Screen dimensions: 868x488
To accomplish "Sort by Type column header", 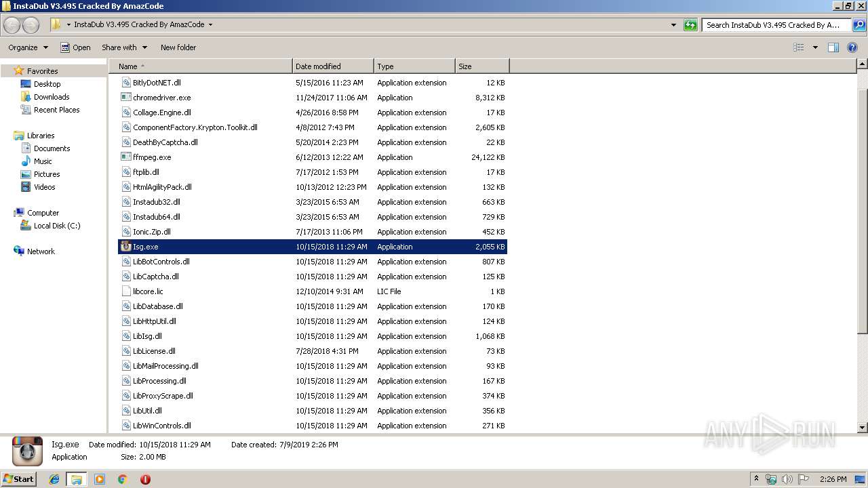I will (x=414, y=66).
